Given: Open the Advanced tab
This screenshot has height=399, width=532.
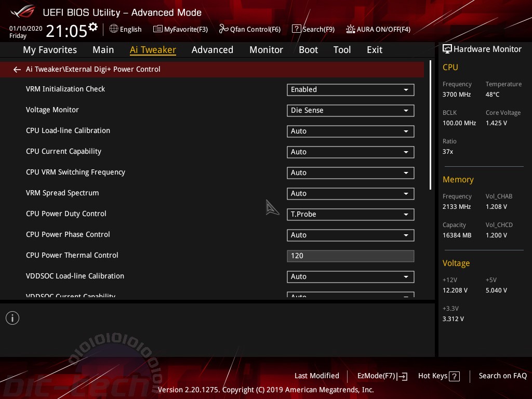Looking at the screenshot, I should point(212,50).
